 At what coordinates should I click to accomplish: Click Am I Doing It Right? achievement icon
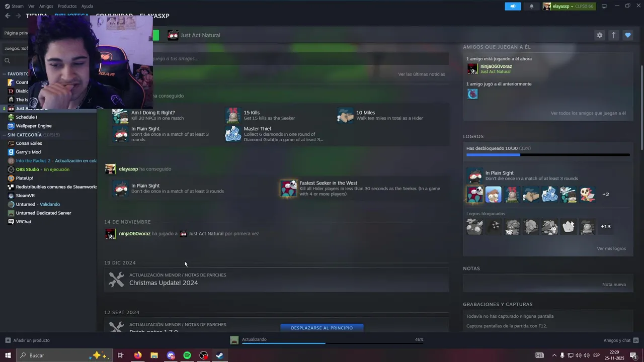coord(120,116)
